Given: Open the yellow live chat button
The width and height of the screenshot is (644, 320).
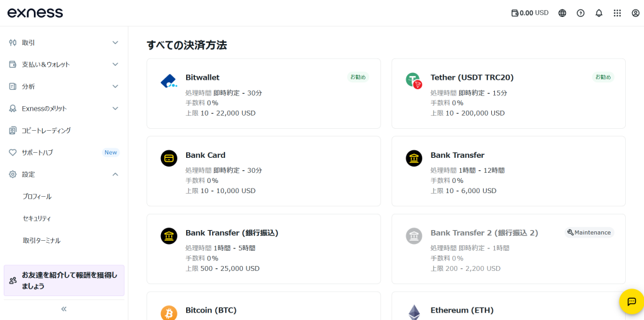Looking at the screenshot, I should [631, 302].
